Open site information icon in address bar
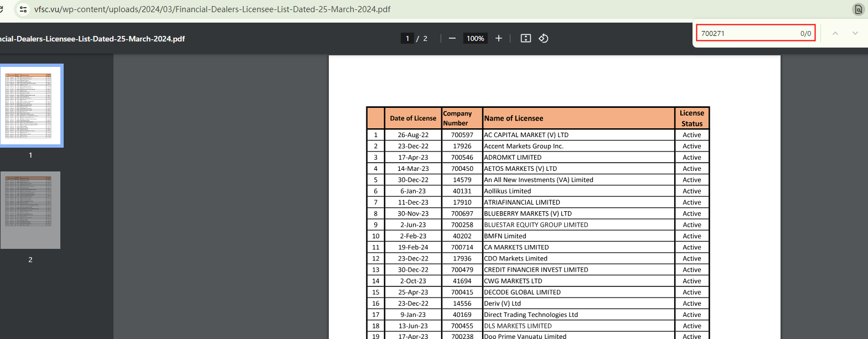 point(23,9)
